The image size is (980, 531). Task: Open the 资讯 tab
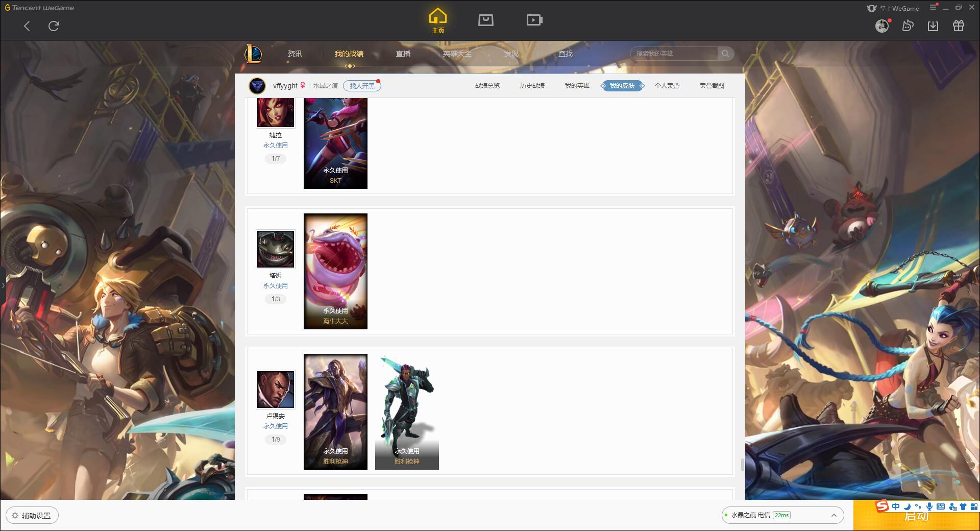click(295, 54)
